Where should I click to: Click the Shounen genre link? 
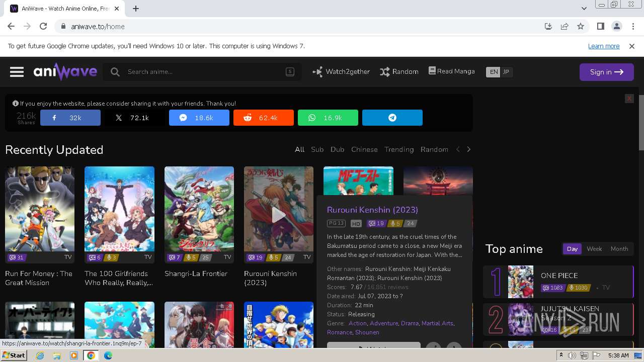click(x=367, y=332)
